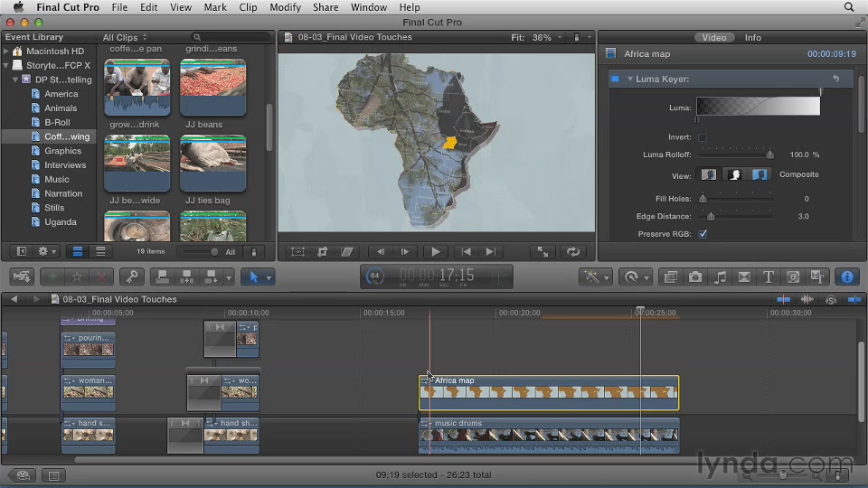Open the tool selector dropdown arrow
This screenshot has height=488, width=868.
click(x=269, y=277)
